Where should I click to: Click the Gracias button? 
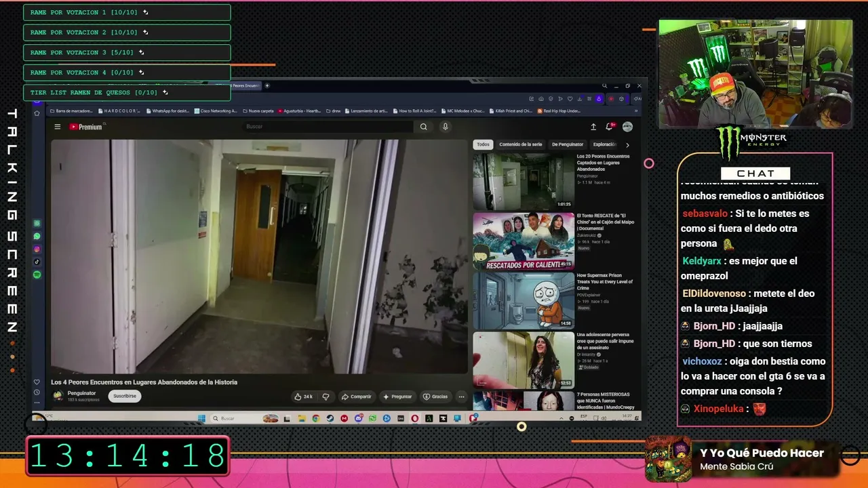click(x=435, y=396)
